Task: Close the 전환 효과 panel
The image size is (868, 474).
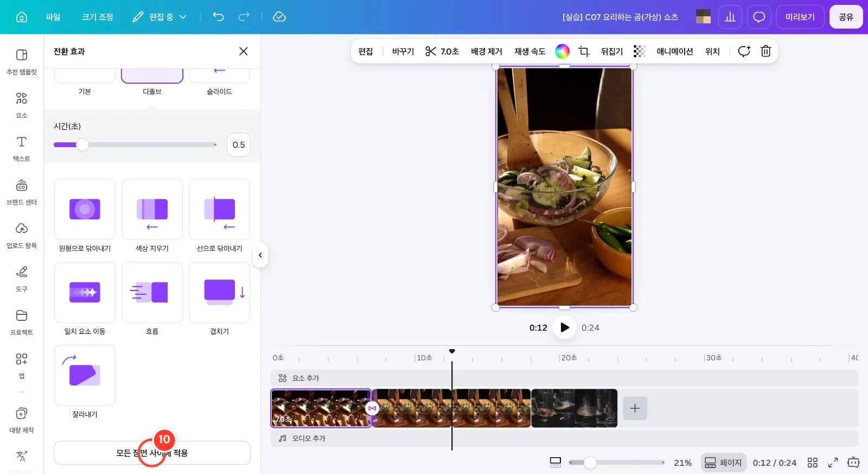Action: coord(244,51)
